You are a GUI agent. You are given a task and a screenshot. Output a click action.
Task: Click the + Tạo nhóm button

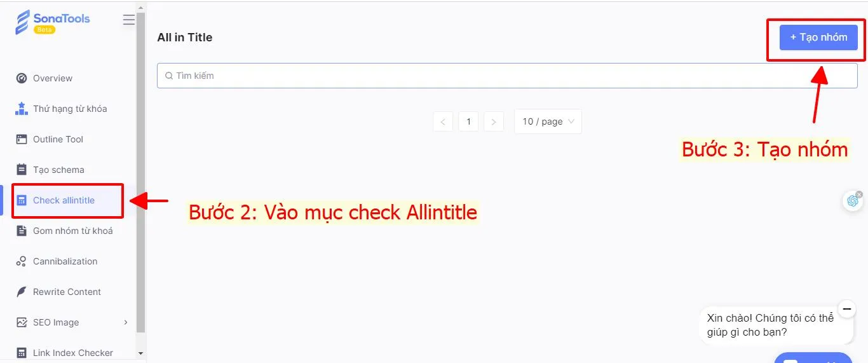(x=818, y=38)
